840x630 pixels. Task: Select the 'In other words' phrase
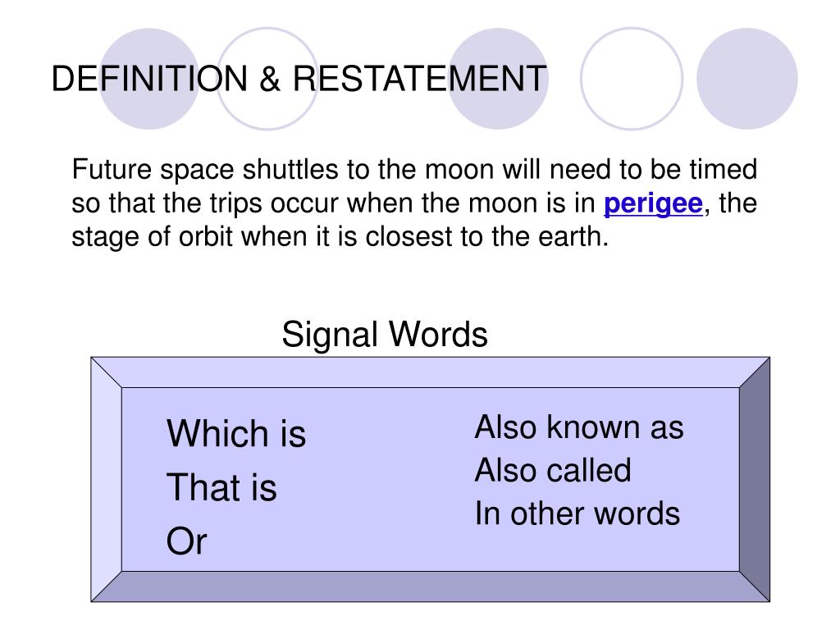coord(577,514)
